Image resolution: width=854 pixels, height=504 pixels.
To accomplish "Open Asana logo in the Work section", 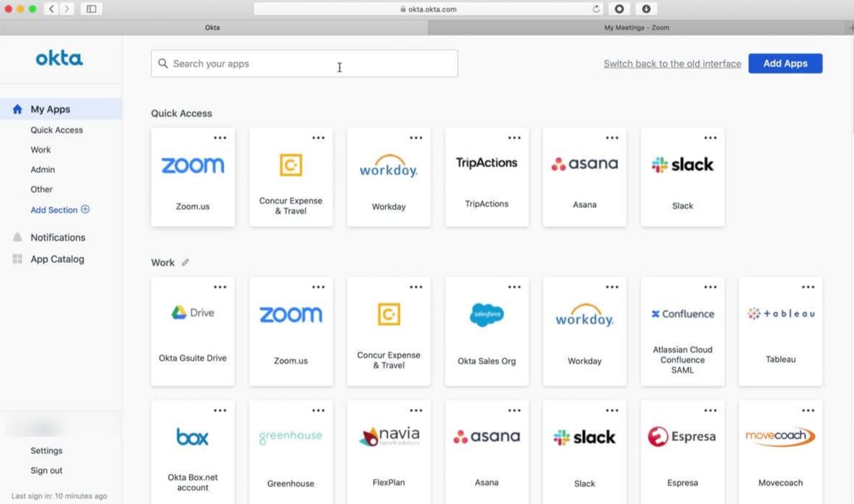I will click(x=487, y=436).
